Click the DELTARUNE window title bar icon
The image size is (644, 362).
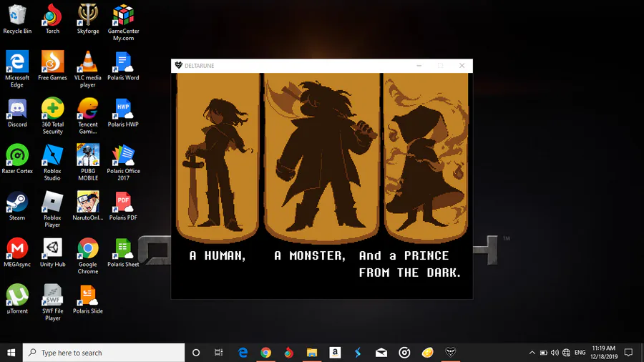pyautogui.click(x=179, y=66)
